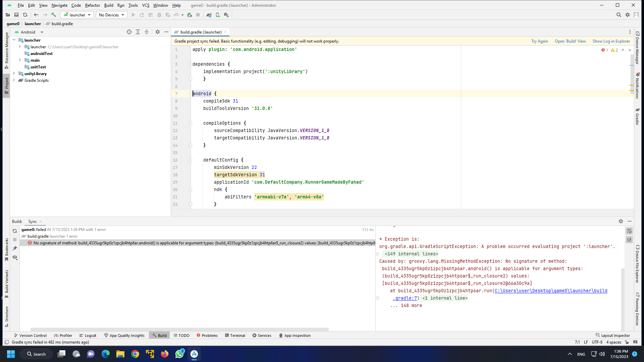Click Select Opened File target icon
The height and width of the screenshot is (362, 644).
pos(129,32)
